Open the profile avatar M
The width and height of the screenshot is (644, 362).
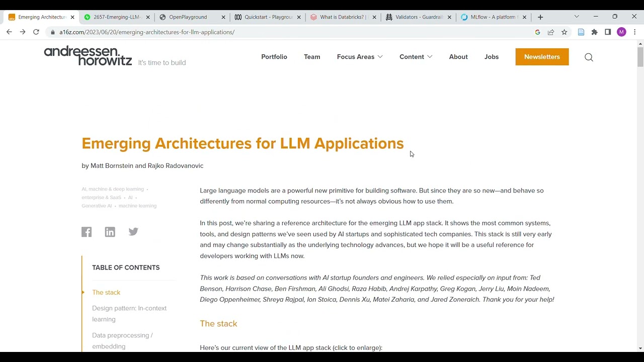[621, 32]
